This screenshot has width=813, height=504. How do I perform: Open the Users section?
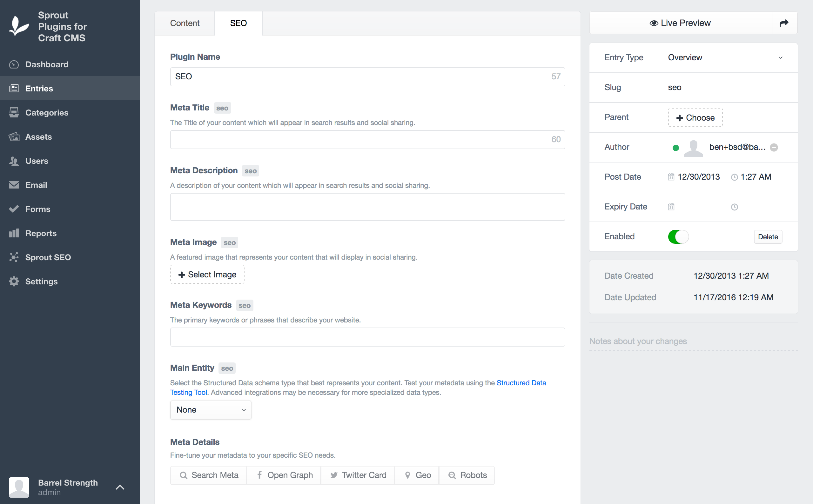coord(37,161)
